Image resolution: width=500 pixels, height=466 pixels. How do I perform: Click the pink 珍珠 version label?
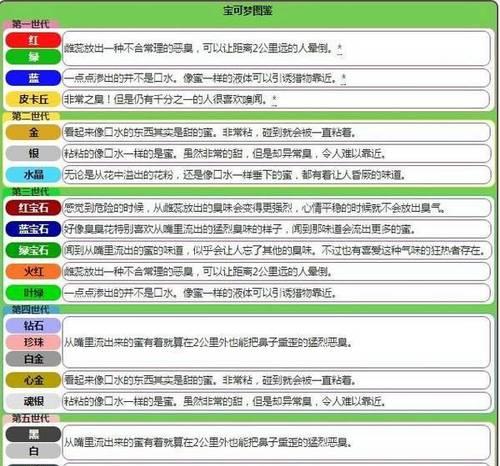(33, 342)
